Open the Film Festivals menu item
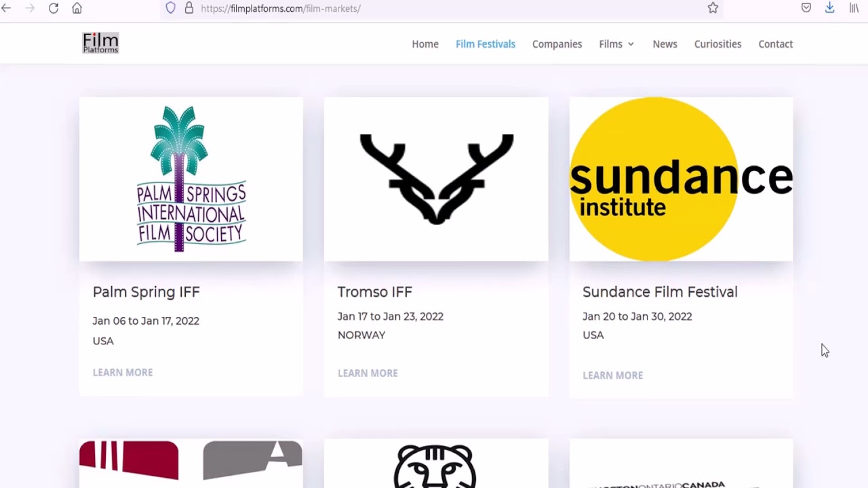Viewport: 868px width, 488px height. point(486,44)
